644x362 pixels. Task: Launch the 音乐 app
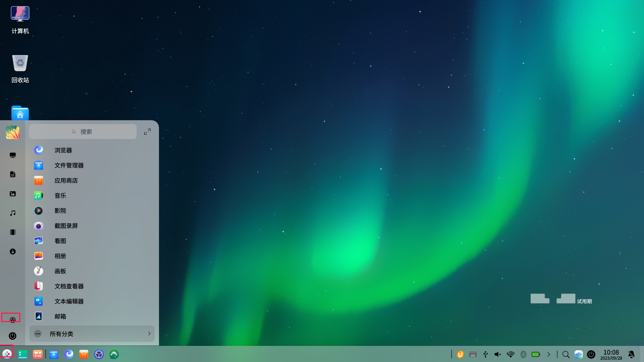pos(92,195)
